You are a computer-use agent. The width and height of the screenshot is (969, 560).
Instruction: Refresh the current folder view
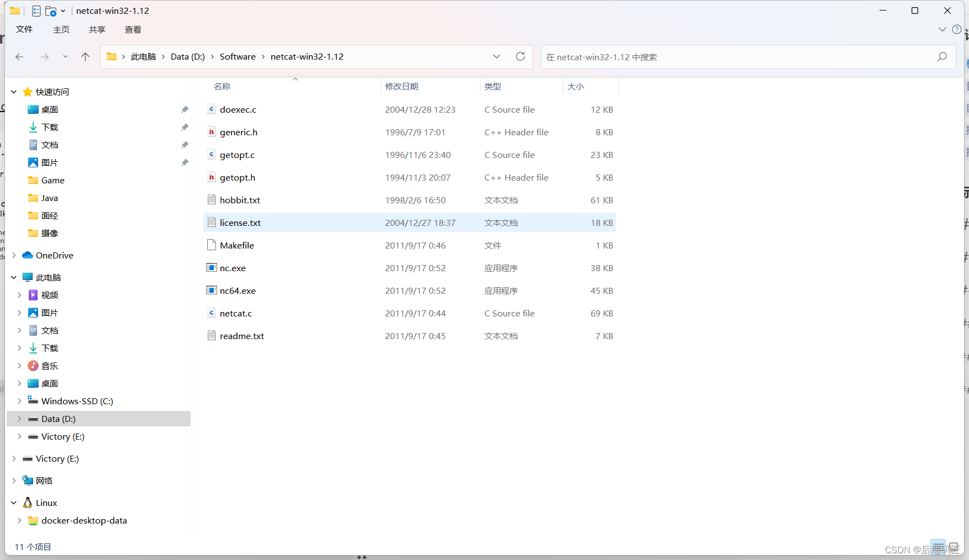(520, 56)
